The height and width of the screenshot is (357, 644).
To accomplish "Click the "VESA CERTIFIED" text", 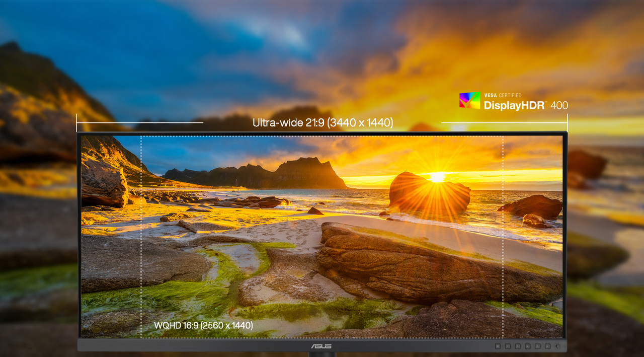I will (503, 95).
